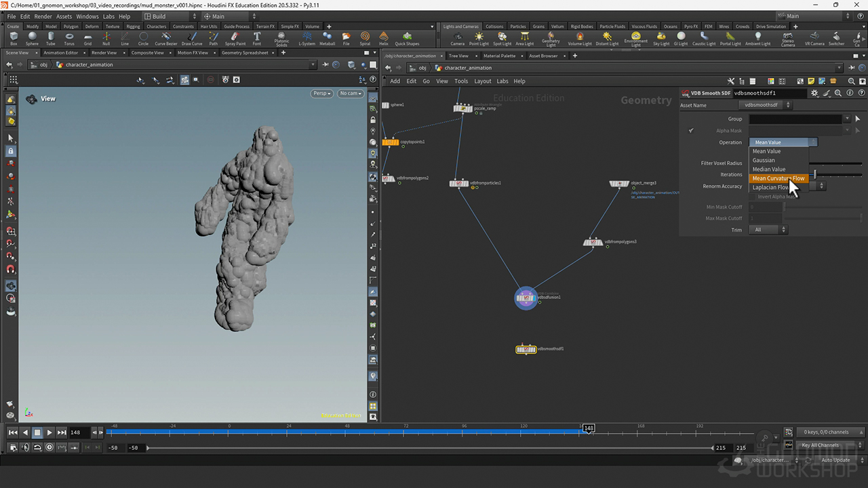Click the Auto Update button
The height and width of the screenshot is (488, 868).
[x=835, y=460]
